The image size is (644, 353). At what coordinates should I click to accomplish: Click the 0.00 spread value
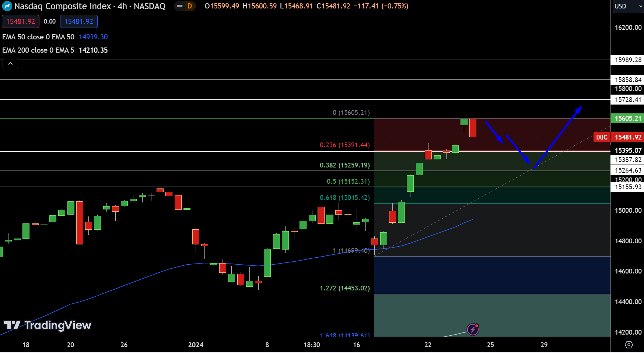pyautogui.click(x=50, y=21)
